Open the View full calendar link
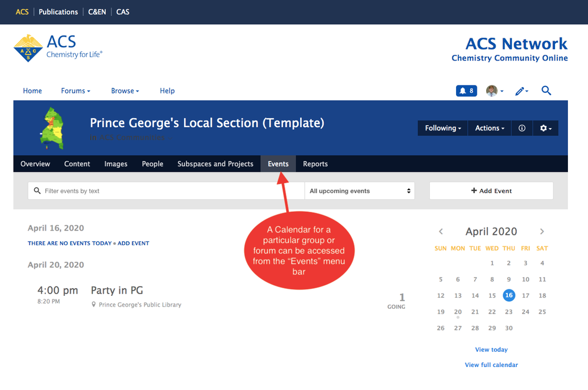This screenshot has width=588, height=390. [x=491, y=365]
